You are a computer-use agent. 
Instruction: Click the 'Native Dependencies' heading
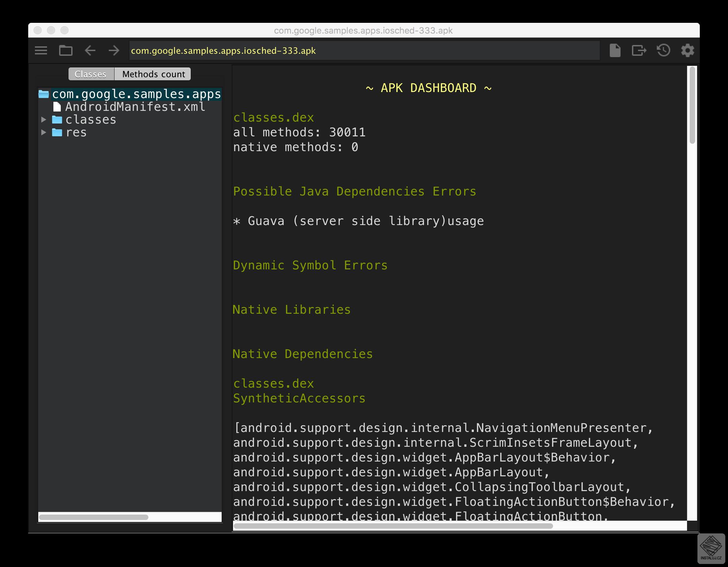(x=303, y=354)
